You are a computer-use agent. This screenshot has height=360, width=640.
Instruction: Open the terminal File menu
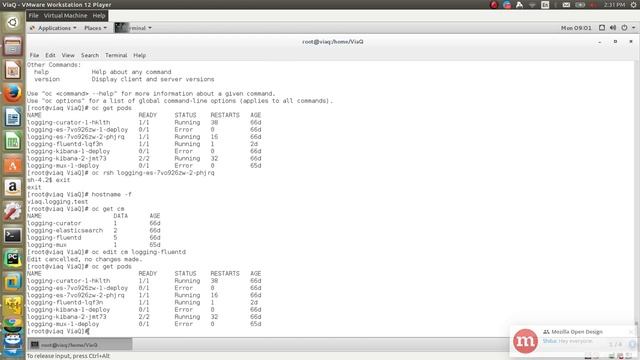[x=34, y=55]
